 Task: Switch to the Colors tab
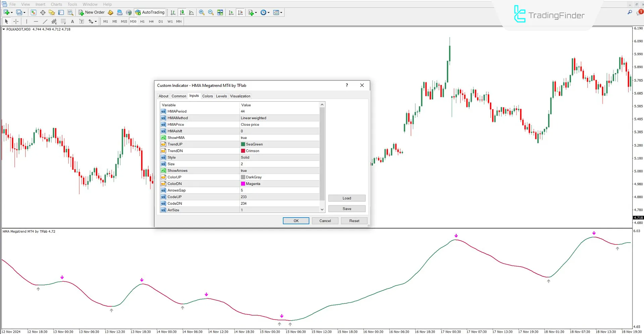[x=207, y=96]
